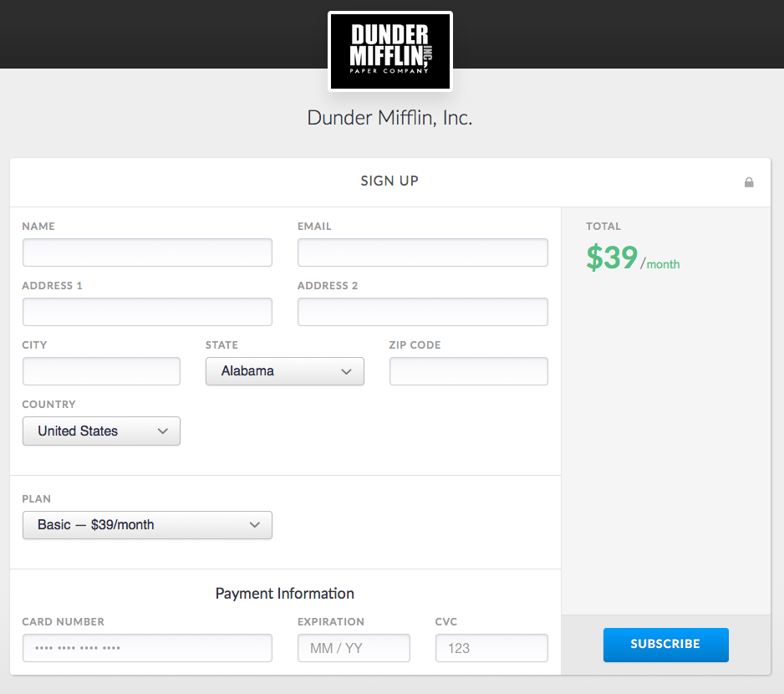Click inside the CITY field

pyautogui.click(x=101, y=371)
